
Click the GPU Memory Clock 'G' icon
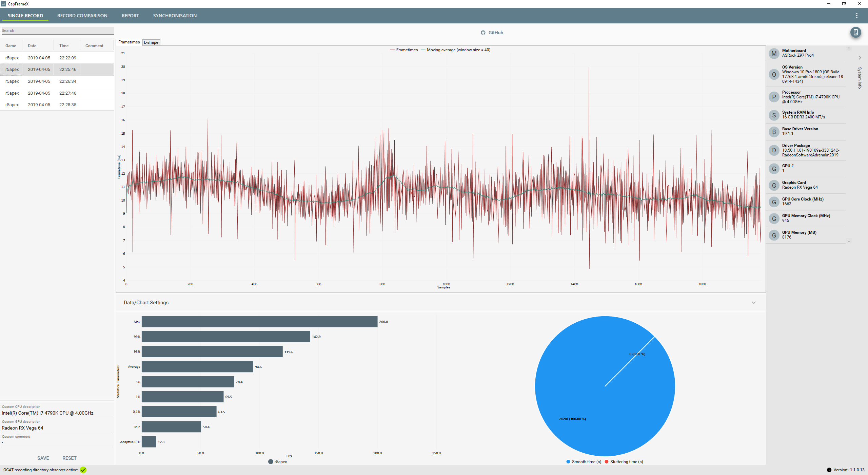click(x=774, y=219)
